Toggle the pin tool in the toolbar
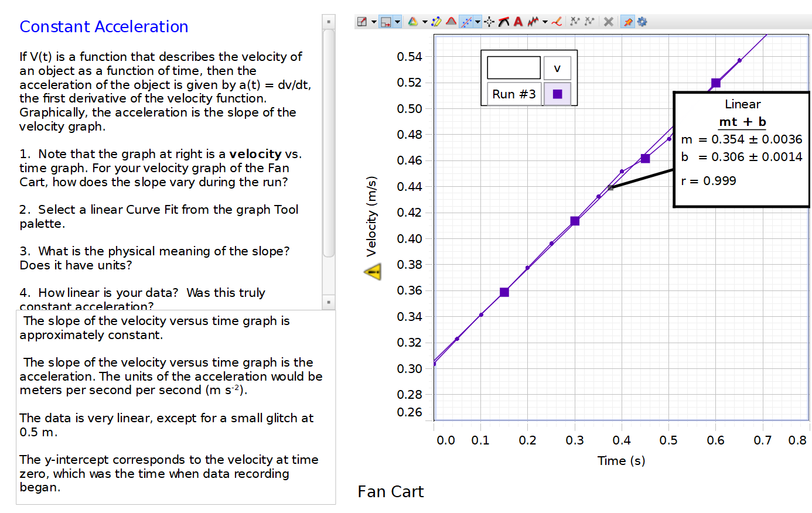 tap(629, 22)
